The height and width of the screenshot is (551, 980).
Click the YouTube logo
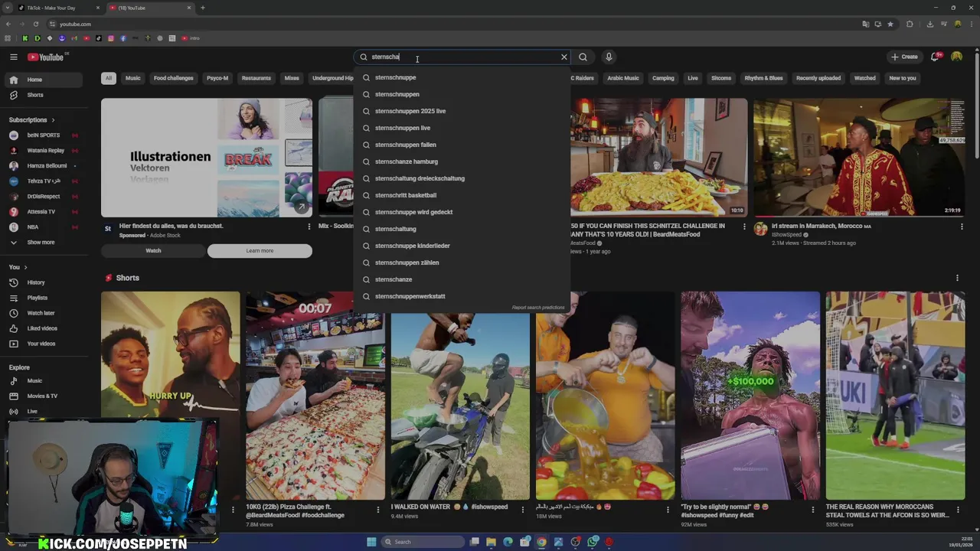point(46,57)
